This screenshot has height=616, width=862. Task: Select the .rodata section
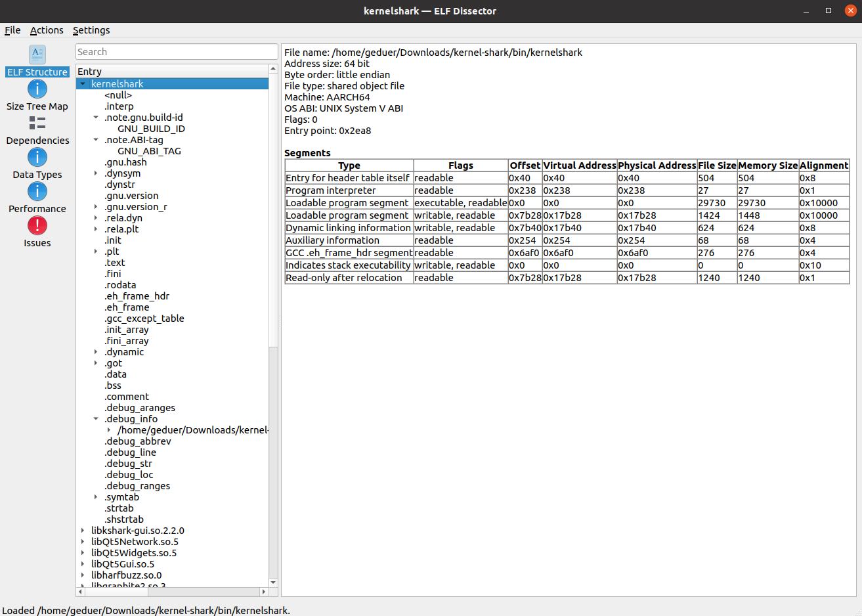point(120,285)
